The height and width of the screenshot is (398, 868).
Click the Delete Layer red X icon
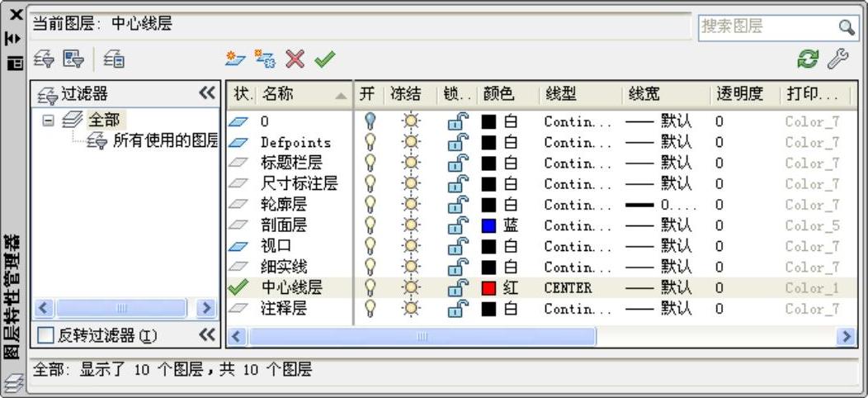pyautogui.click(x=295, y=59)
